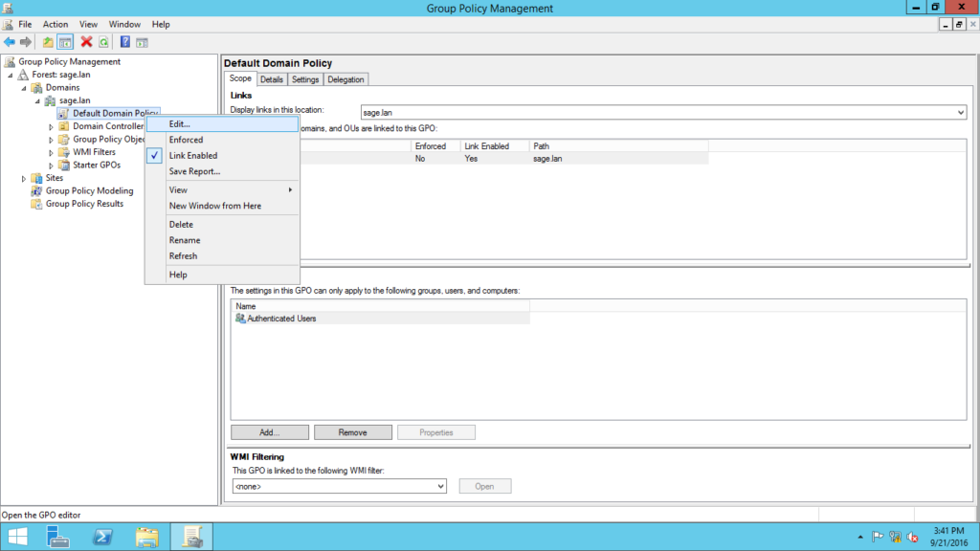Viewport: 980px width, 551px height.
Task: Click the Starter GPOs folder icon
Action: click(x=64, y=165)
